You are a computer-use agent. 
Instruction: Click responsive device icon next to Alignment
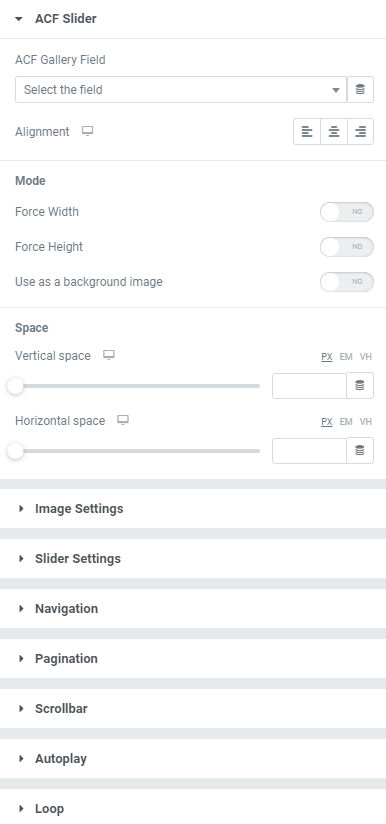[x=87, y=131]
